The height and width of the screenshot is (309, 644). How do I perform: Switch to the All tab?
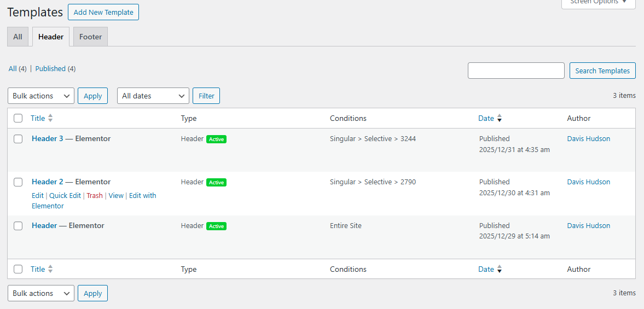click(18, 37)
